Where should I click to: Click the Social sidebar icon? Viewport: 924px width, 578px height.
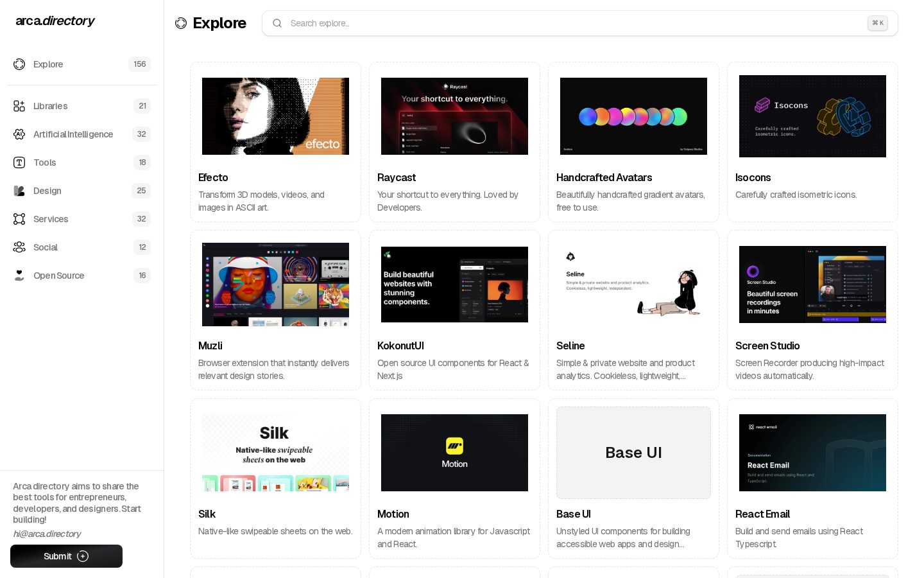(x=19, y=247)
